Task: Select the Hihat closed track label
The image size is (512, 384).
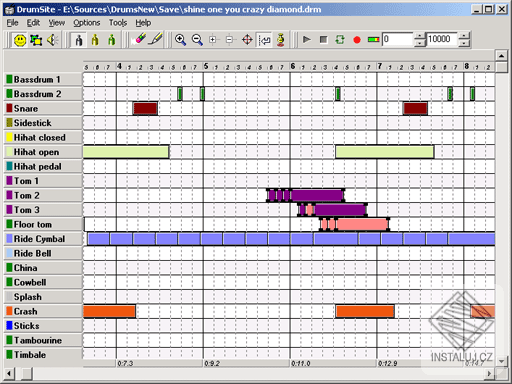Action: coord(43,137)
